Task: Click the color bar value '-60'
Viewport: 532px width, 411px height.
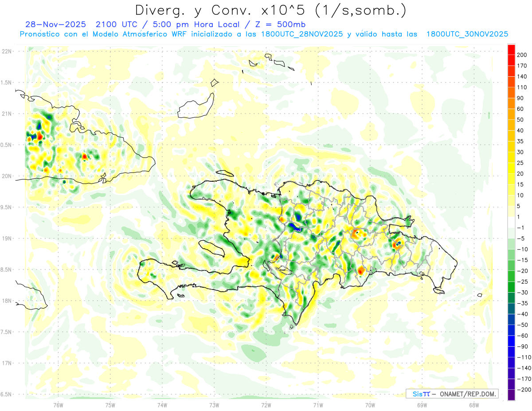Action: pos(522,336)
